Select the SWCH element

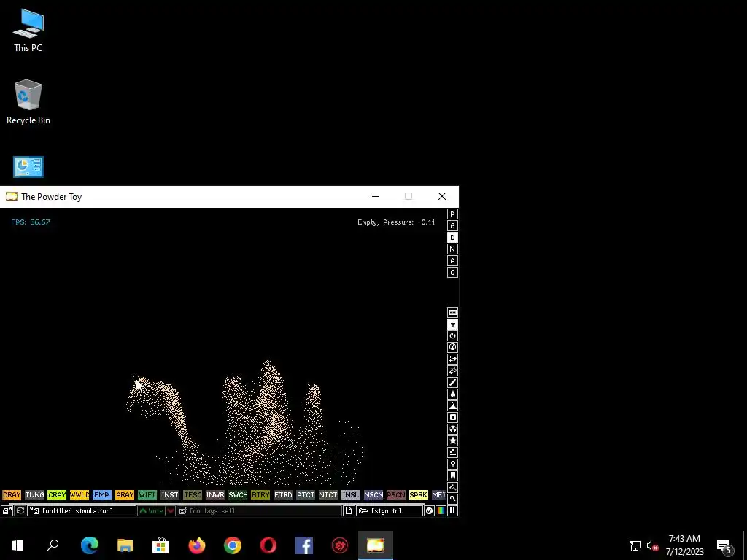238,495
